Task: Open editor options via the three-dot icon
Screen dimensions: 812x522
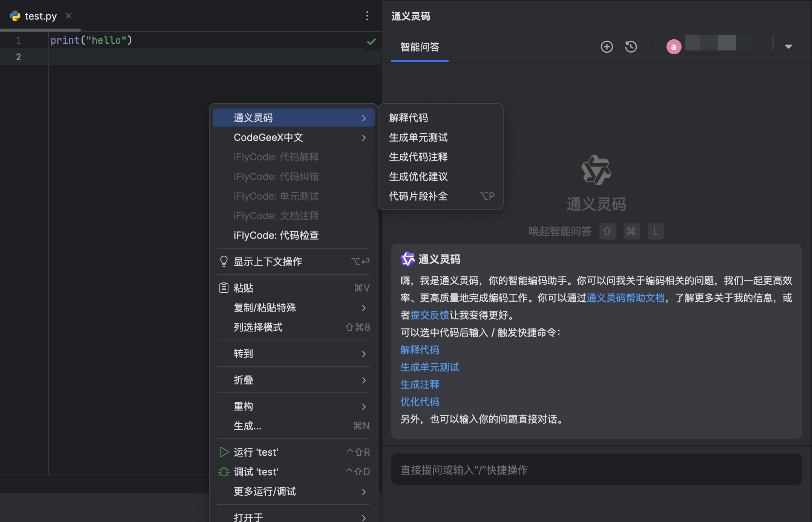Action: 367,16
